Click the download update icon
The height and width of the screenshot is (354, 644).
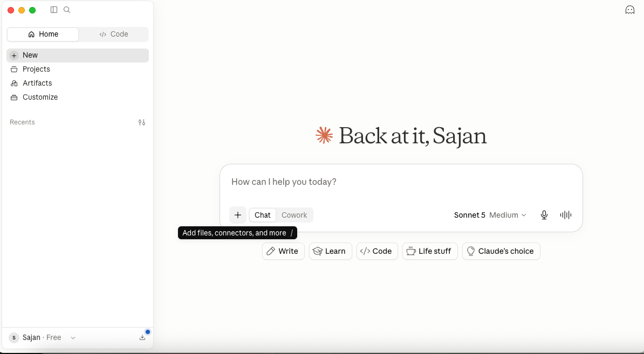[142, 338]
